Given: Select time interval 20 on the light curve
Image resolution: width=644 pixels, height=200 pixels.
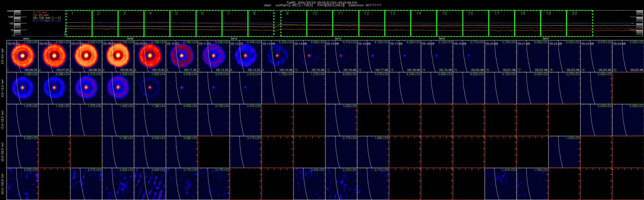Looking at the screenshot, I should pyautogui.click(x=580, y=24).
